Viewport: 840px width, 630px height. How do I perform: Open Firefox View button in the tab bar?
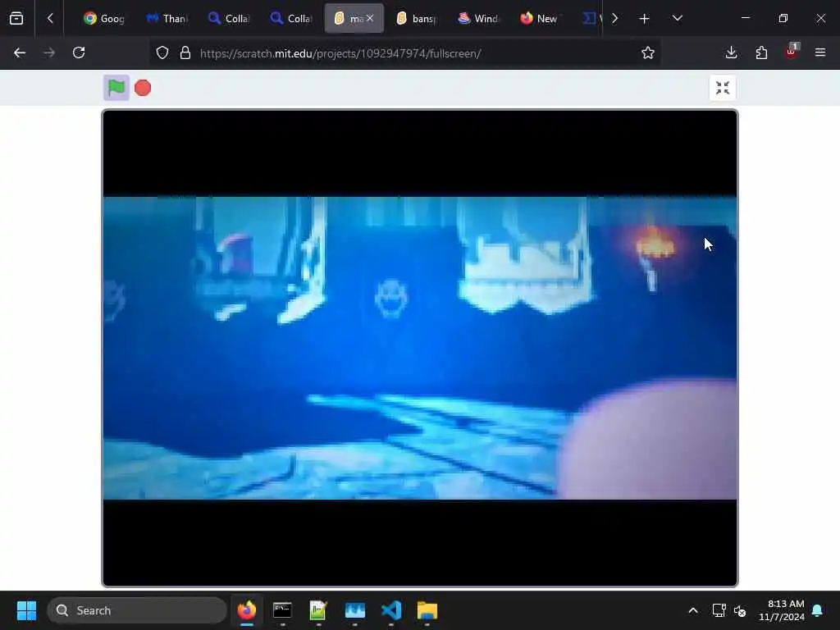(16, 18)
